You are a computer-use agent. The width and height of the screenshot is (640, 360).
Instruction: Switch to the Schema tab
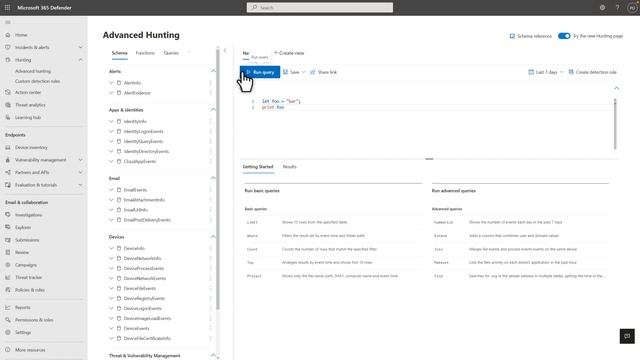pos(120,53)
